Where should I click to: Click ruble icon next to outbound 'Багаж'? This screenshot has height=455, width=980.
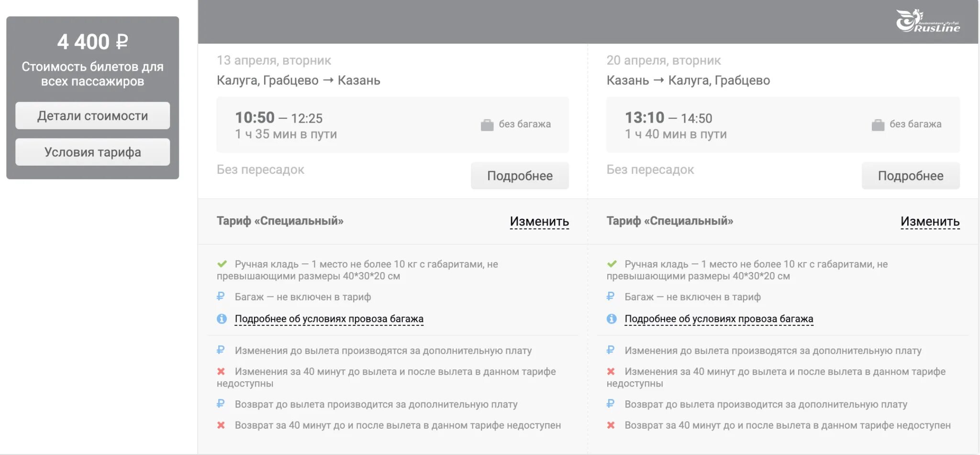click(x=221, y=296)
